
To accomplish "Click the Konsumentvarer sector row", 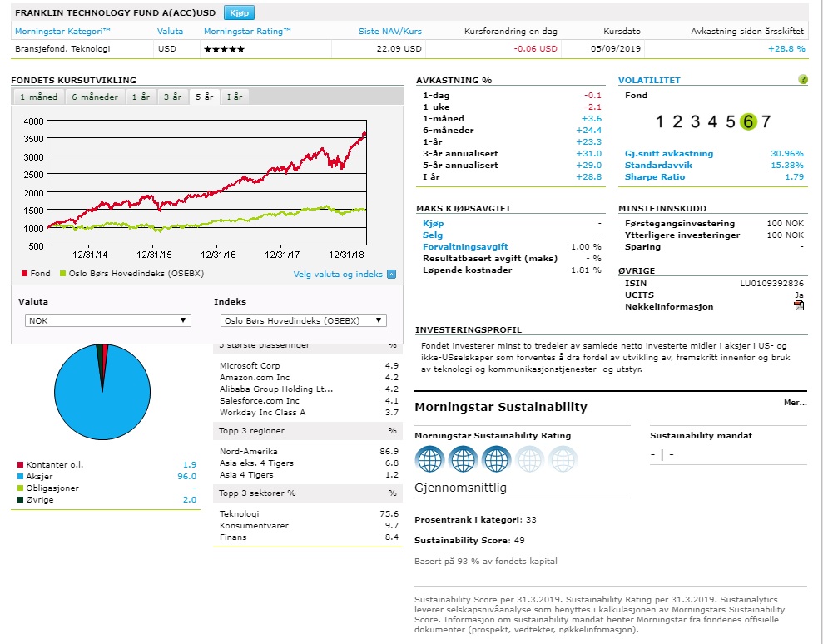I will pyautogui.click(x=309, y=525).
